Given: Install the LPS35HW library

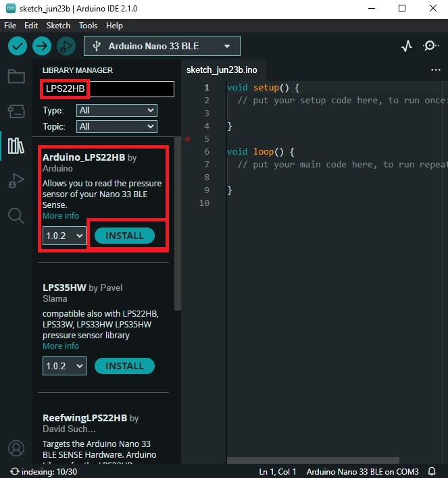Looking at the screenshot, I should coord(124,366).
